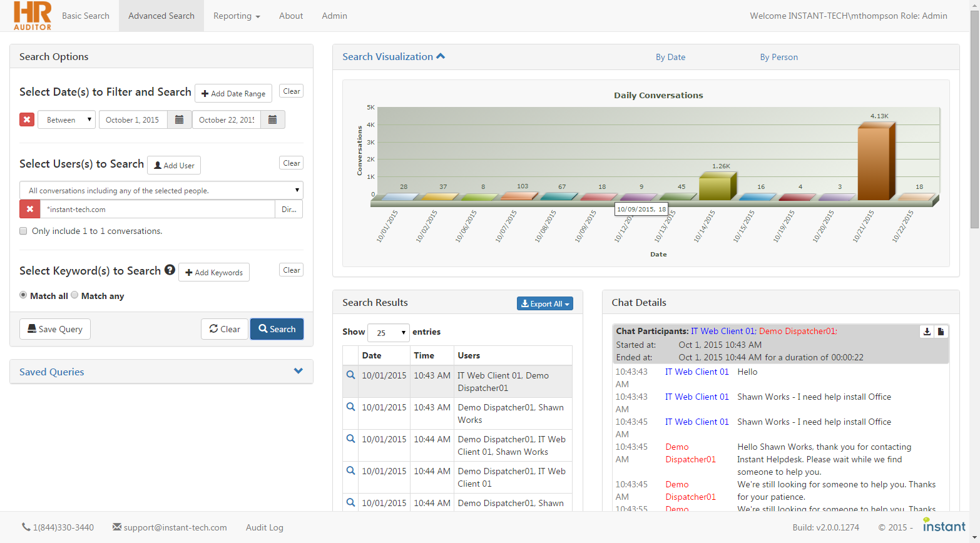The height and width of the screenshot is (543, 980).
Task: Open the start date calendar picker
Action: point(180,119)
